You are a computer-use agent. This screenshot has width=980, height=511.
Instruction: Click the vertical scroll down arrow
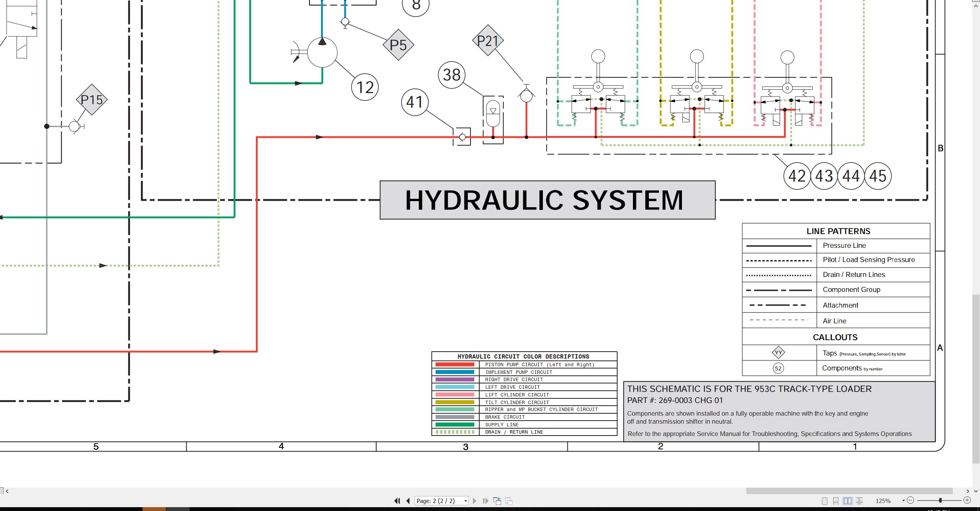tap(976, 491)
